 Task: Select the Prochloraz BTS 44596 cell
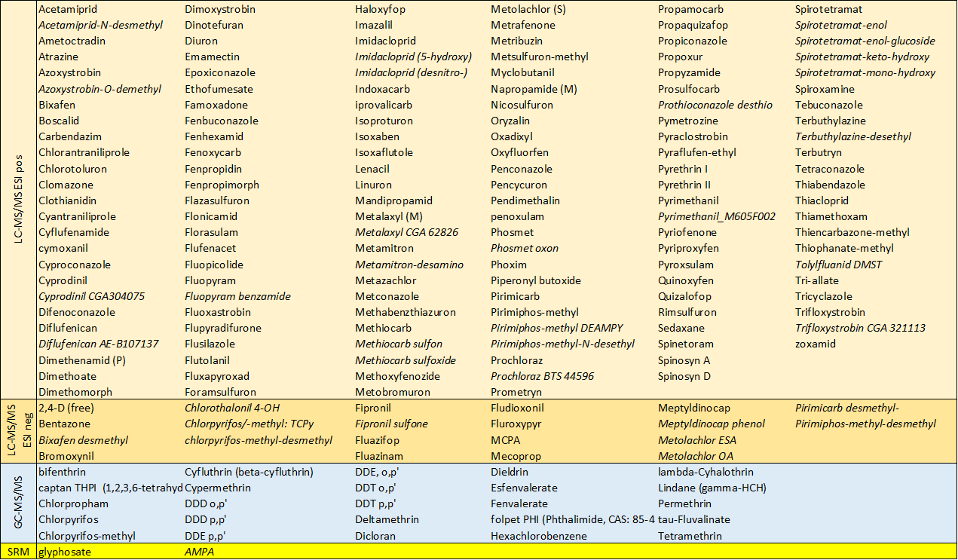tap(542, 376)
